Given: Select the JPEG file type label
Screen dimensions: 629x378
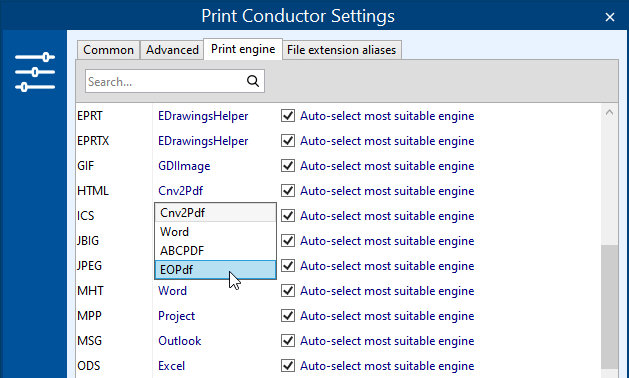Looking at the screenshot, I should [x=89, y=266].
